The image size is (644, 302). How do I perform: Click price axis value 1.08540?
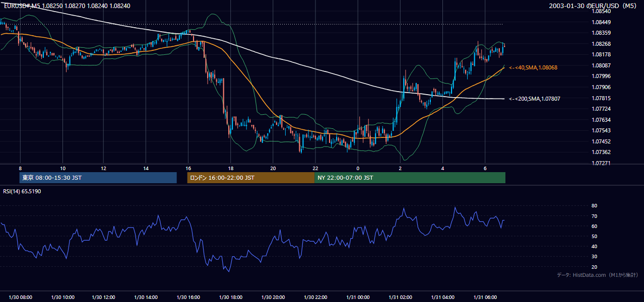602,11
